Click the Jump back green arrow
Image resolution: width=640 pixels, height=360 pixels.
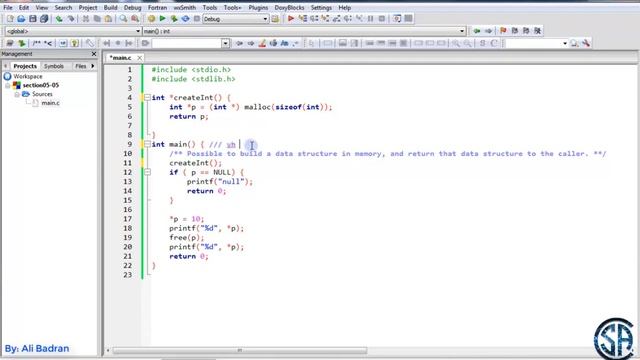pyautogui.click(x=477, y=31)
